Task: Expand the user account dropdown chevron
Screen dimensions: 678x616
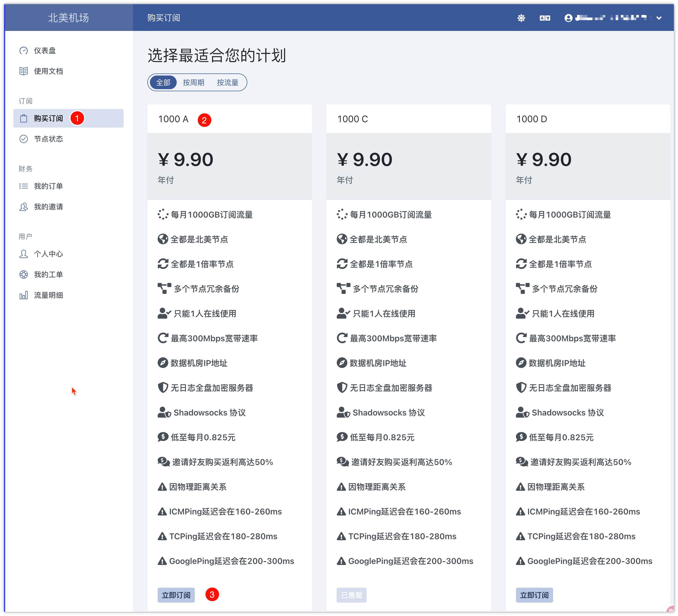Action: click(x=659, y=18)
